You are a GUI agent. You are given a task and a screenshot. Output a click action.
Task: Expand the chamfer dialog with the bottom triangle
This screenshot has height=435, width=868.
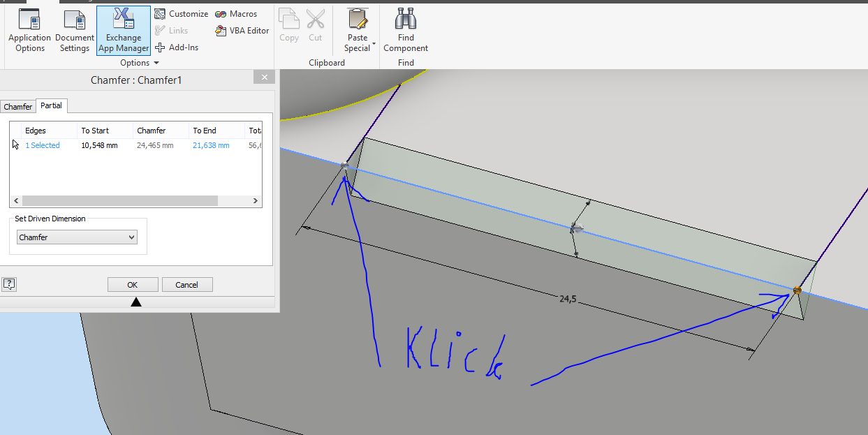point(136,302)
